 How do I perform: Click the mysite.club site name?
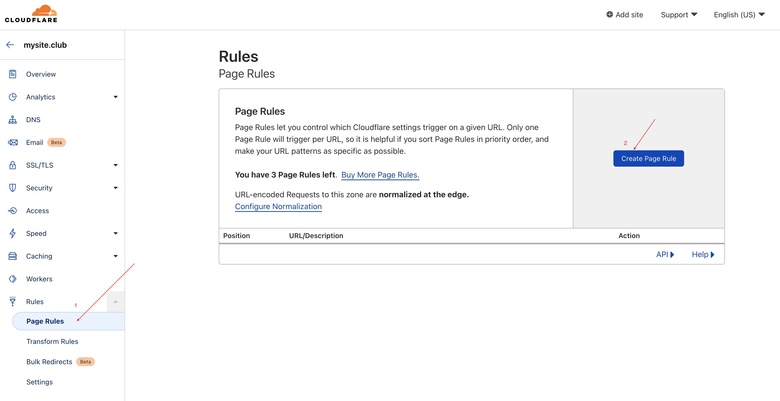pos(45,45)
